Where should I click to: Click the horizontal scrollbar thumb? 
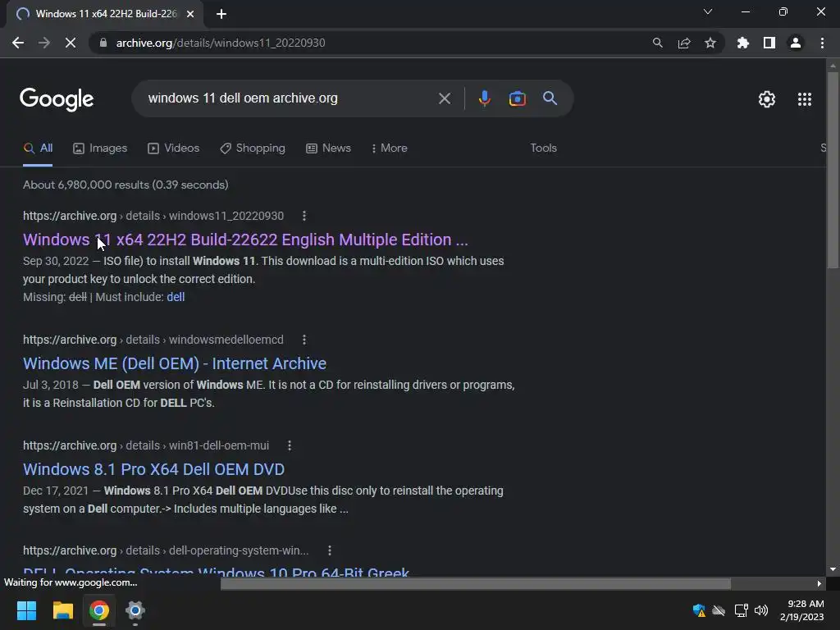click(x=476, y=583)
